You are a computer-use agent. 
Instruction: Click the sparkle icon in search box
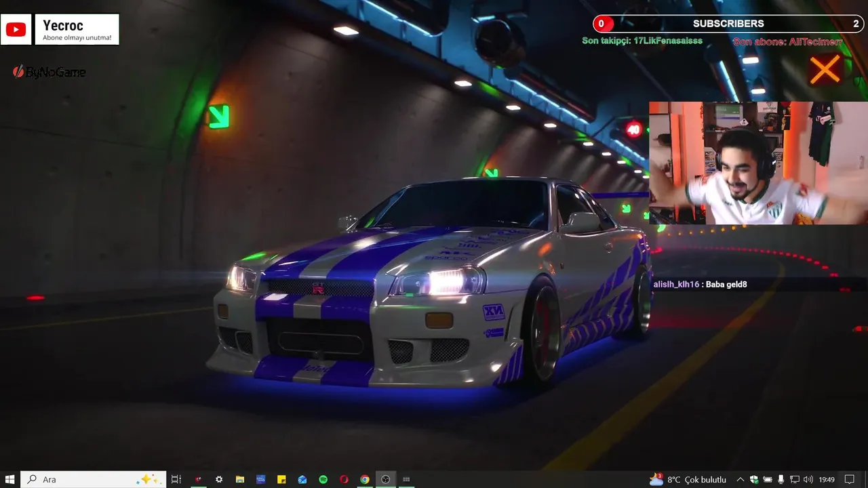pyautogui.click(x=149, y=479)
